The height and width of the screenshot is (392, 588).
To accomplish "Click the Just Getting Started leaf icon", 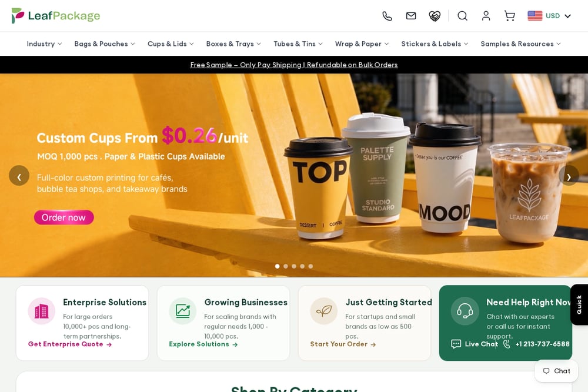I will coord(324,311).
